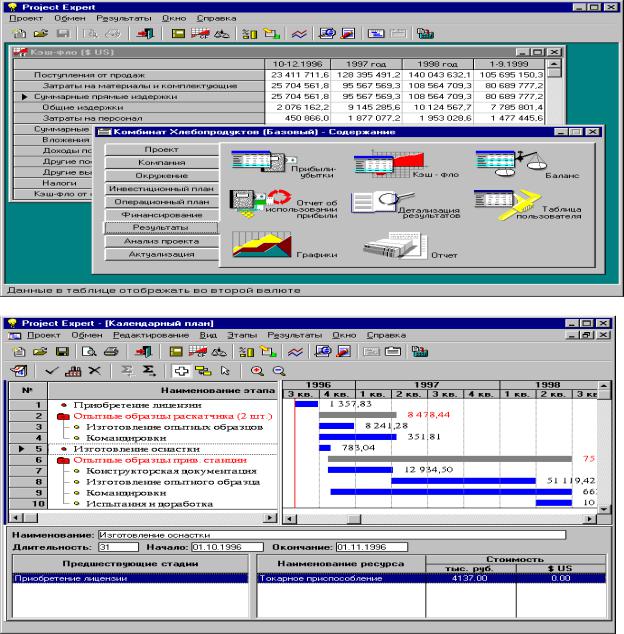Click stage list scroll right arrow
This screenshot has height=634, width=624.
pos(270,518)
